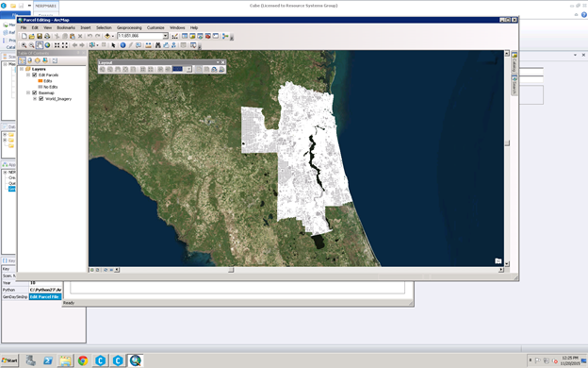Print the map
The height and width of the screenshot is (368, 588).
pyautogui.click(x=47, y=36)
